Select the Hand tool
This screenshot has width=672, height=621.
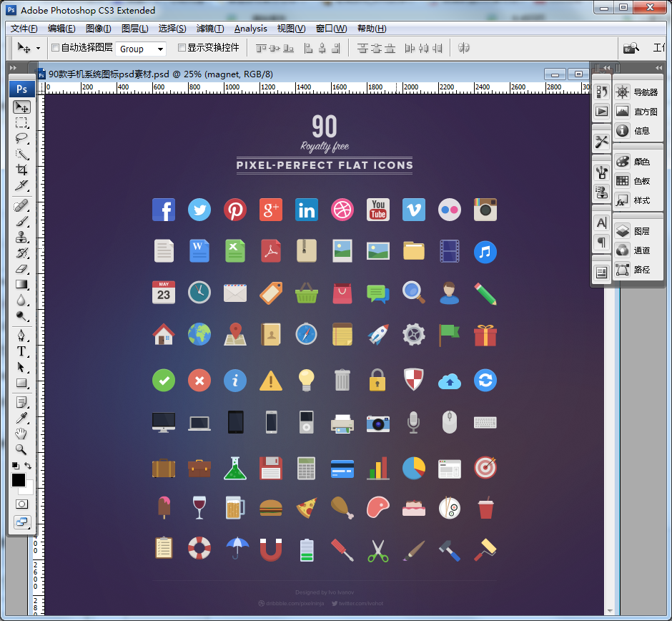coord(21,434)
